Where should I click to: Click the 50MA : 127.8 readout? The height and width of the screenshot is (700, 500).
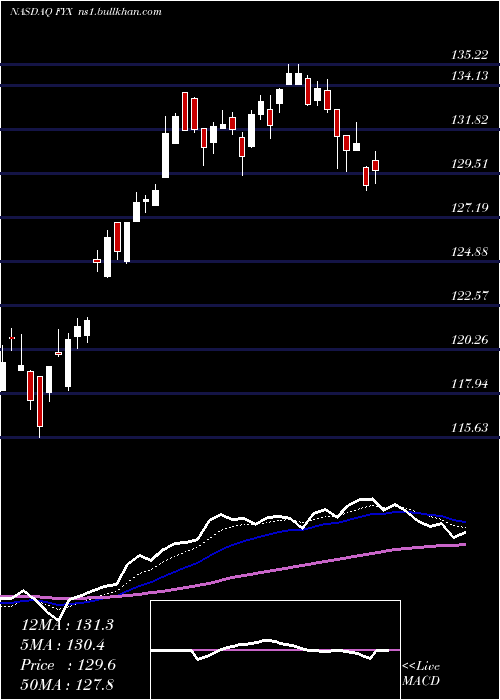[67, 685]
